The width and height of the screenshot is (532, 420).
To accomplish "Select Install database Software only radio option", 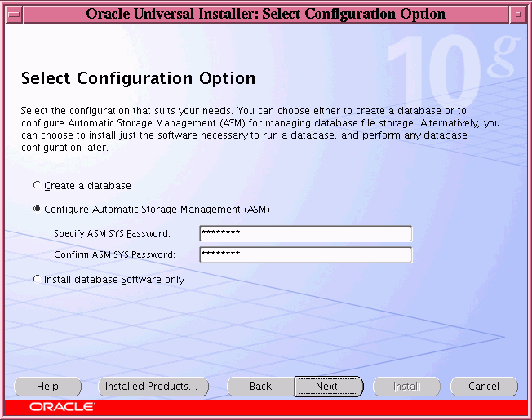I will click(x=37, y=280).
